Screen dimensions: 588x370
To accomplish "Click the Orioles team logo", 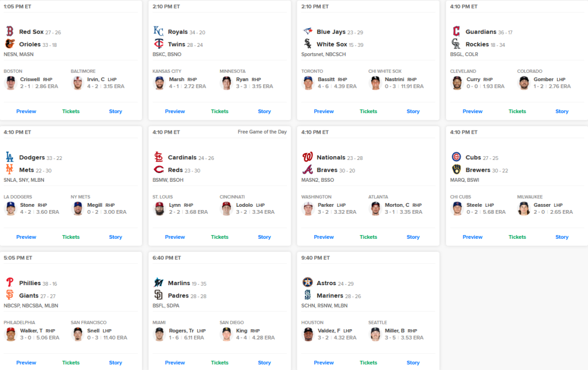I will 10,44.
